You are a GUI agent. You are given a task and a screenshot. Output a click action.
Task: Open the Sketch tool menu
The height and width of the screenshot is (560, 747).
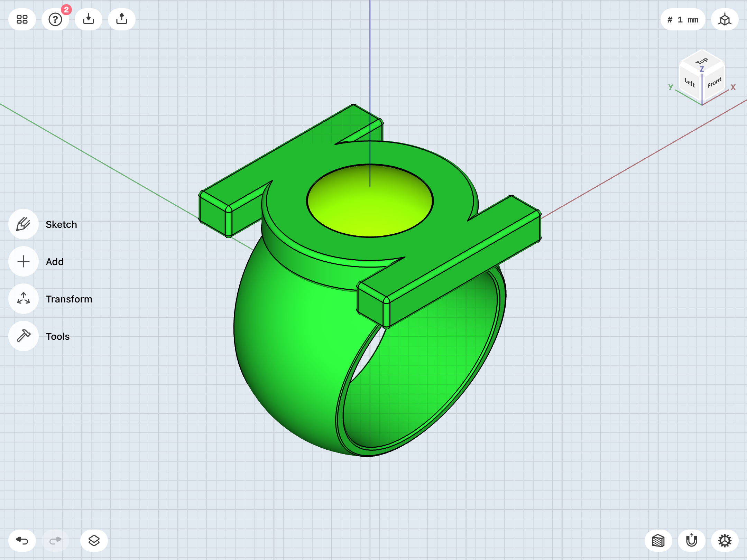tap(24, 224)
